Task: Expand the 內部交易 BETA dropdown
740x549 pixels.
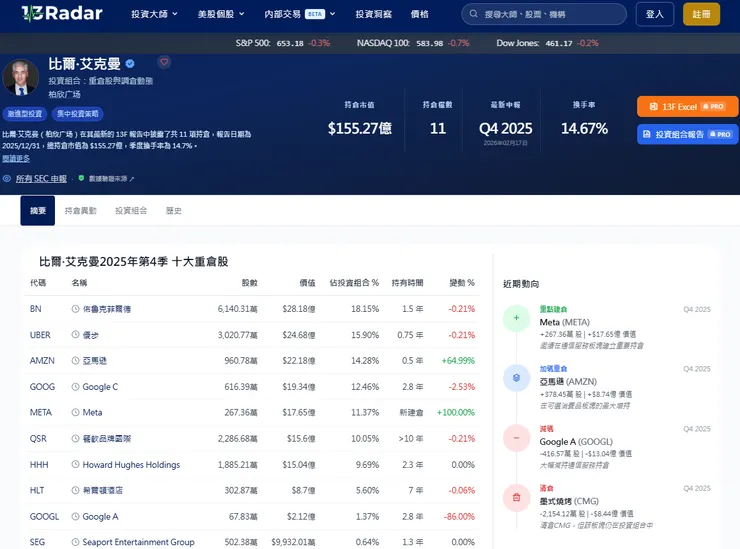Action: (300, 14)
